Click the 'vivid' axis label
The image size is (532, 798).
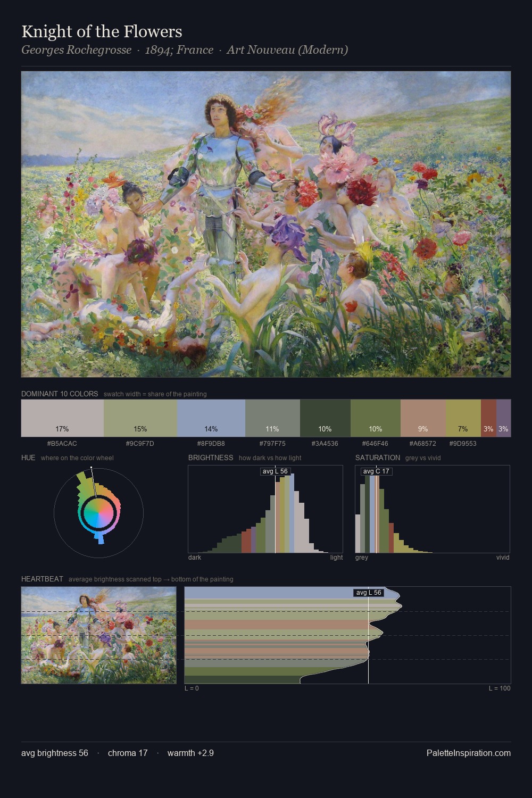pos(503,558)
